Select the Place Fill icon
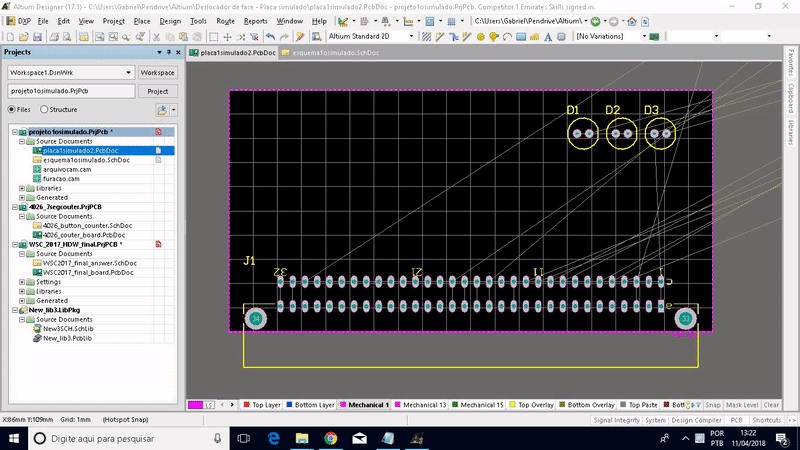Image resolution: width=800 pixels, height=450 pixels. click(x=521, y=37)
